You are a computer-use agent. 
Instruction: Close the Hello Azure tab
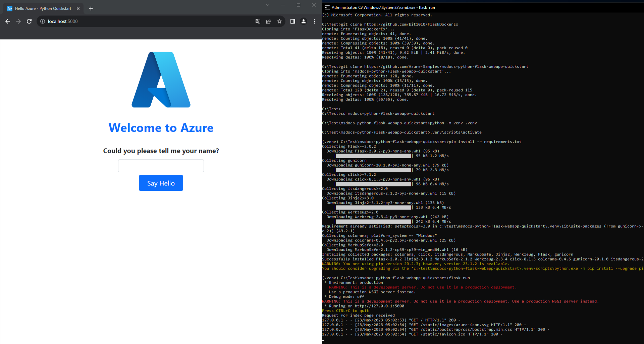point(78,9)
